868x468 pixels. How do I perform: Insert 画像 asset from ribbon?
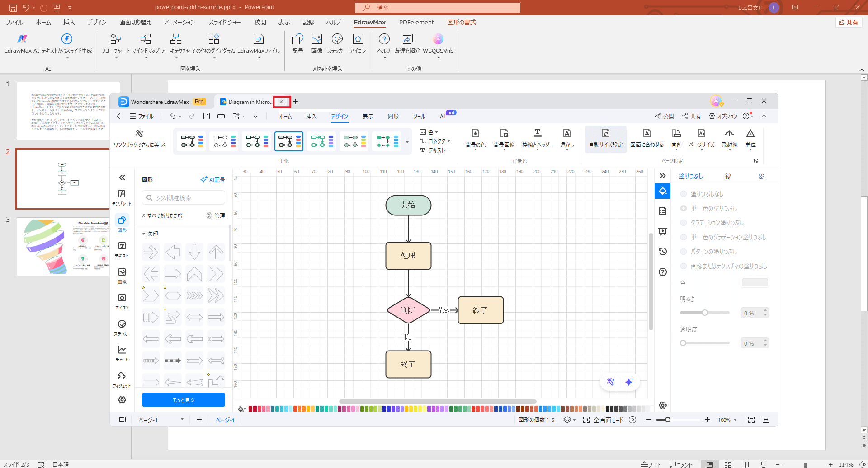(317, 44)
